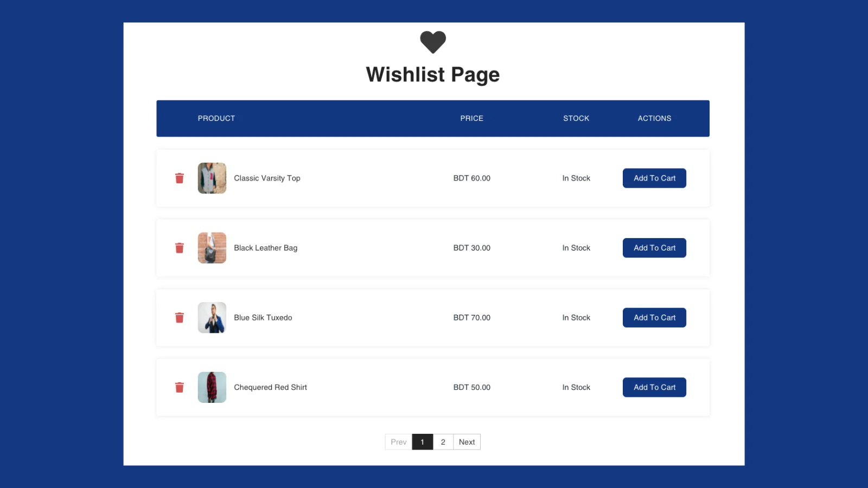The height and width of the screenshot is (488, 868).
Task: Remove Black Leather Bag with trash icon
Action: pyautogui.click(x=180, y=248)
